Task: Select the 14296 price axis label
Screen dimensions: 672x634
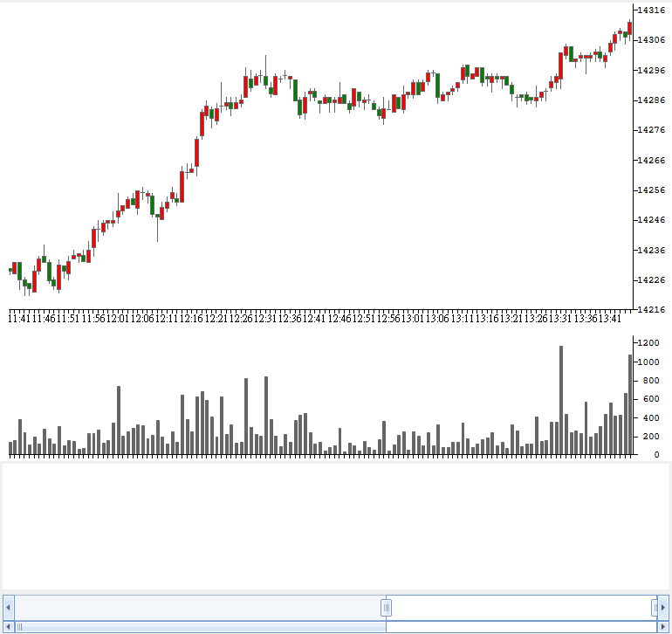Action: coord(651,70)
